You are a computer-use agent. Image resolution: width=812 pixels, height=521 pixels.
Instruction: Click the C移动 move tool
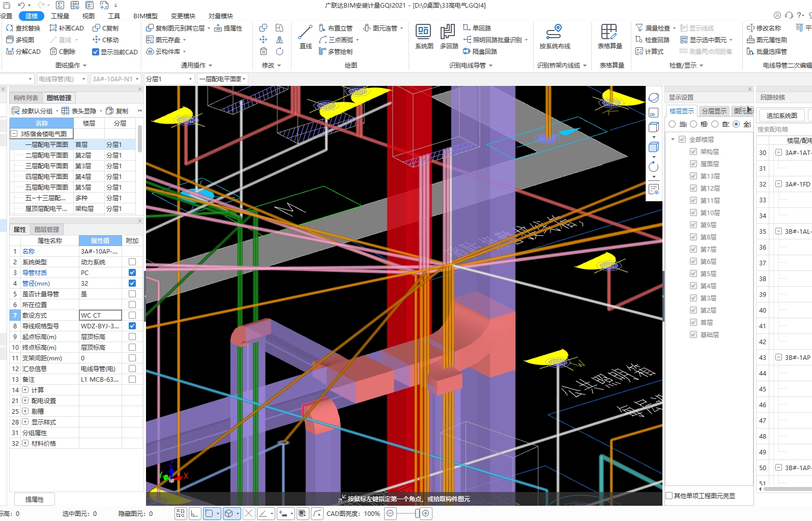tap(105, 40)
